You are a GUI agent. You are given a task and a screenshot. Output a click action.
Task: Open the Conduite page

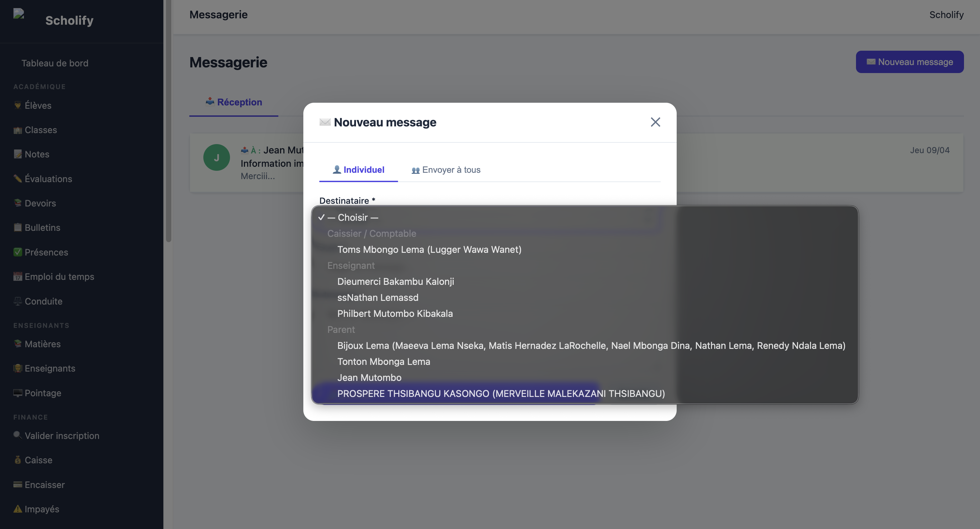pos(43,302)
